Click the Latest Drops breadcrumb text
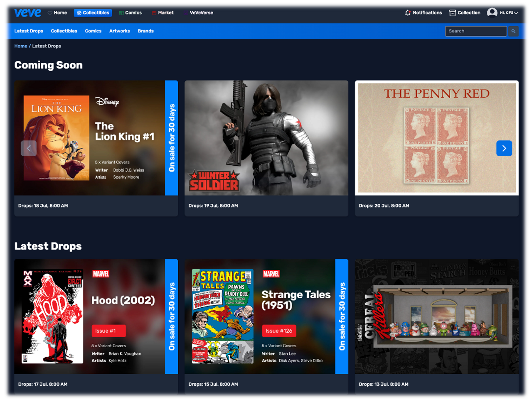532x402 pixels. pyautogui.click(x=47, y=46)
